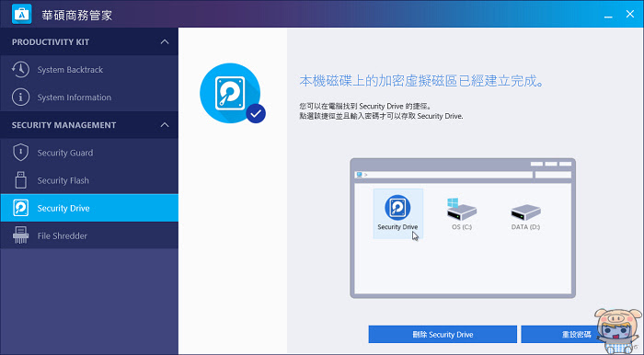Collapse the Security Management section chevron
This screenshot has width=644, height=355.
point(165,125)
